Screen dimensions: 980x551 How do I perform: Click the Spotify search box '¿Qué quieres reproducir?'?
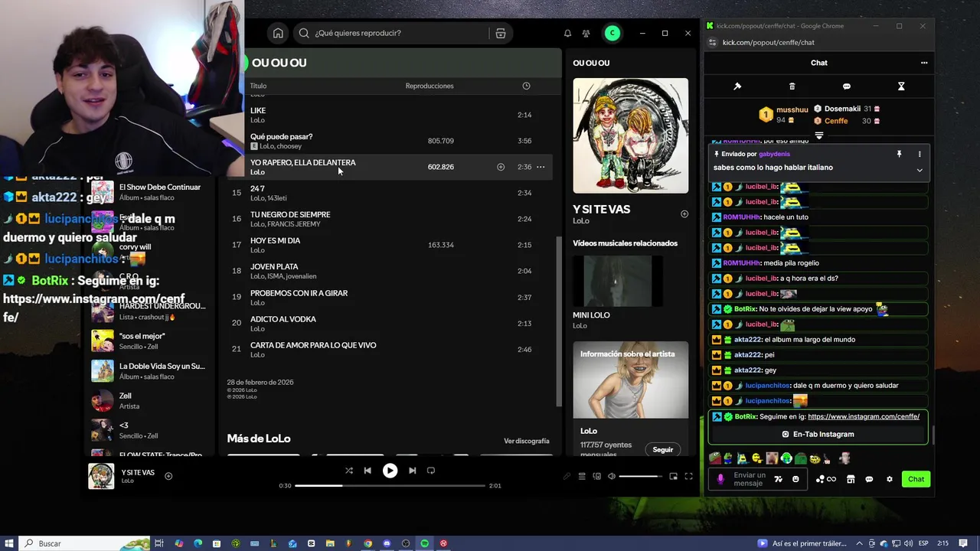point(390,33)
